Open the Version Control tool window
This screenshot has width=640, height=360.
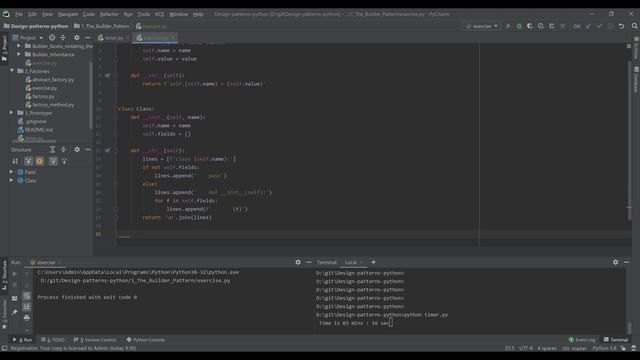(95, 340)
